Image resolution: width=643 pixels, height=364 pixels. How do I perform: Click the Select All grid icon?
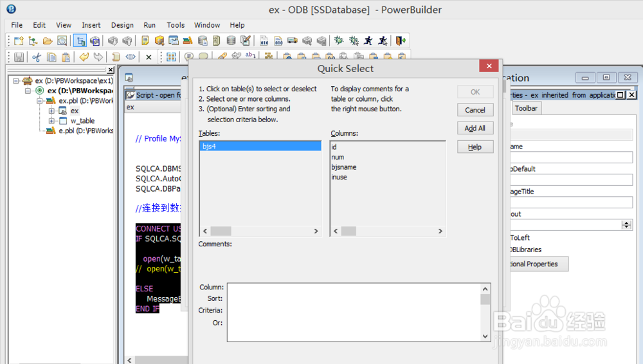(171, 57)
